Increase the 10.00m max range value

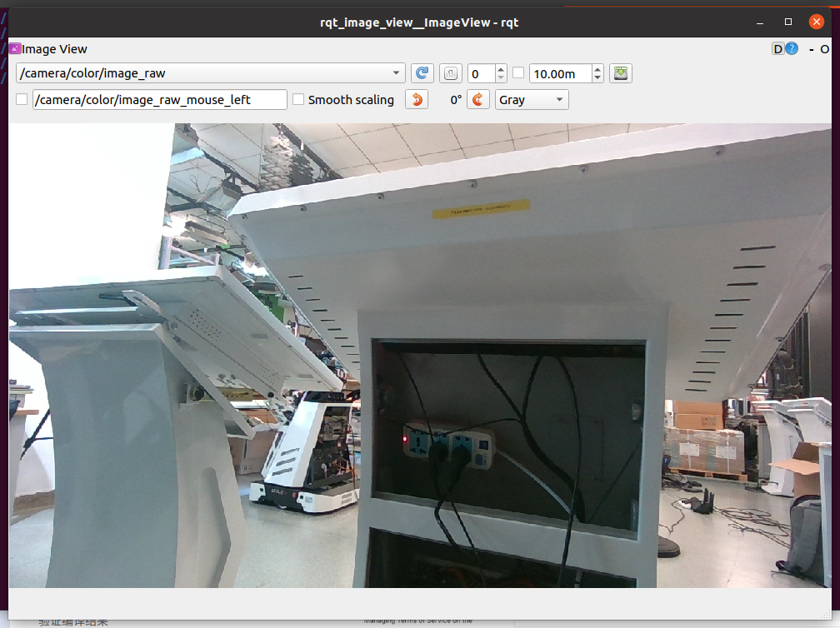597,68
